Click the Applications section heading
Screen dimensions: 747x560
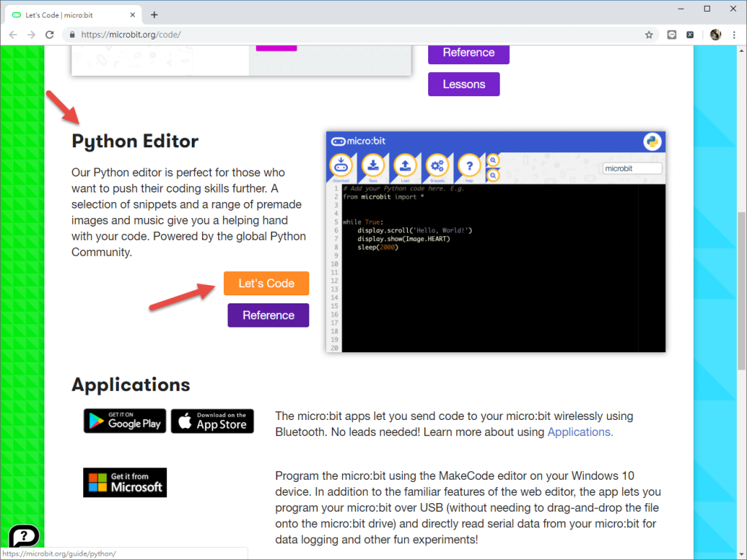[131, 385]
